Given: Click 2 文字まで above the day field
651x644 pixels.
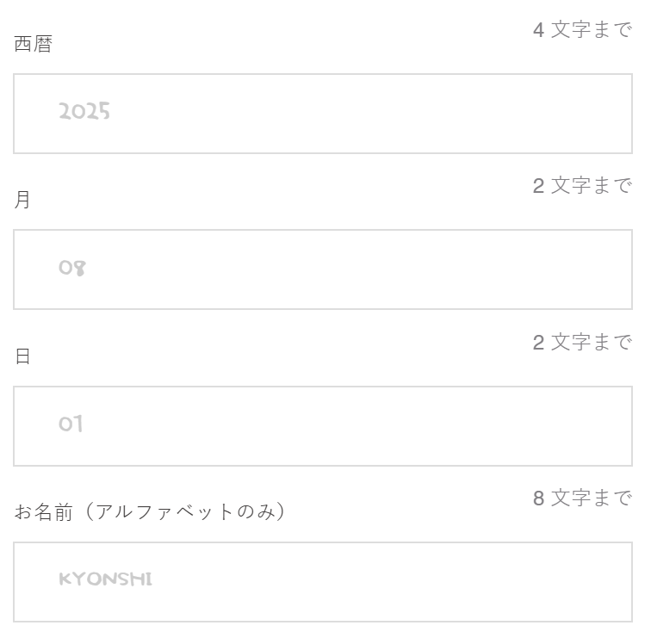Looking at the screenshot, I should [582, 343].
